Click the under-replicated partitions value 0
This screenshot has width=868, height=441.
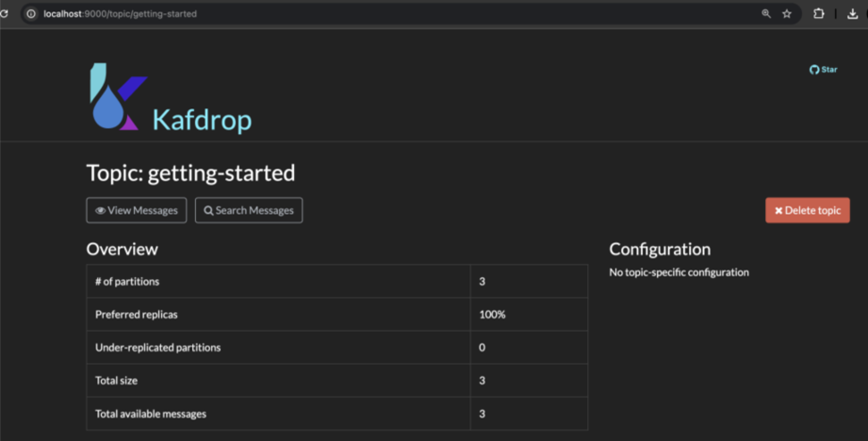click(483, 348)
